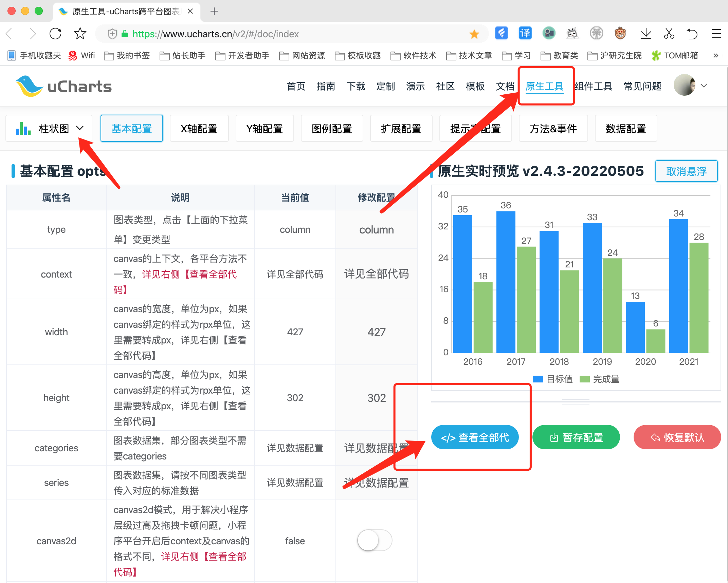Edit the width value 427 field
This screenshot has height=583, width=728.
pyautogui.click(x=376, y=332)
